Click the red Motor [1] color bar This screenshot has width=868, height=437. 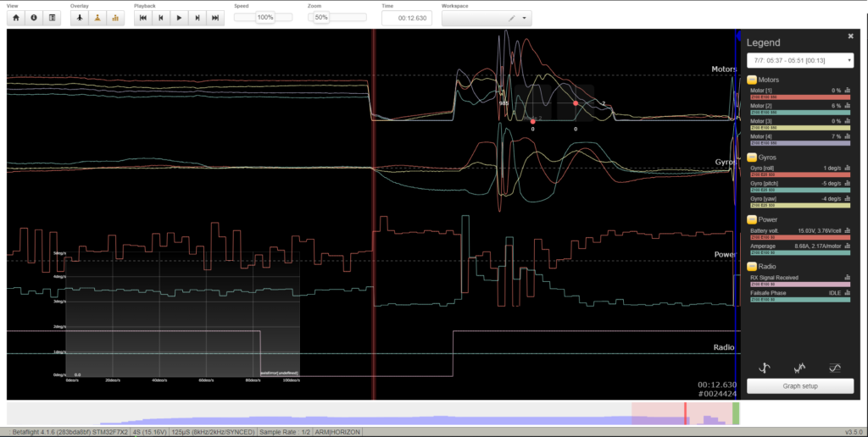coord(800,97)
